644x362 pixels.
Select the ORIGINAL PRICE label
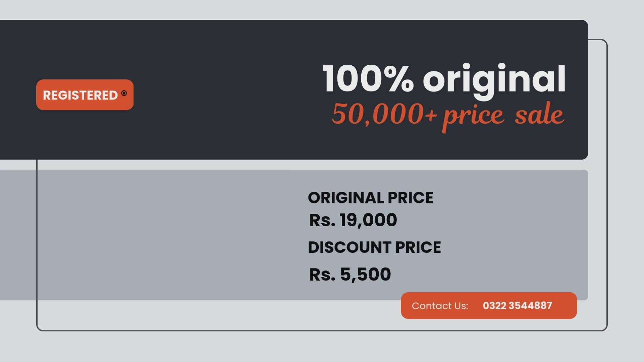(x=370, y=198)
